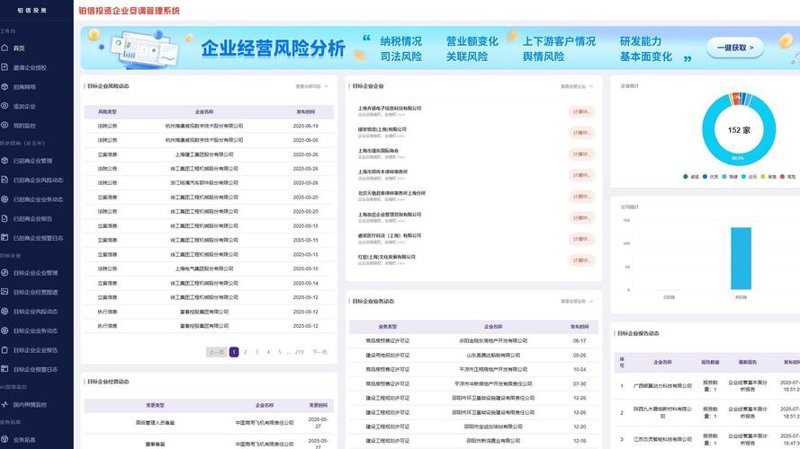The height and width of the screenshot is (449, 800).
Task: Go to pagination page 5
Action: click(279, 352)
